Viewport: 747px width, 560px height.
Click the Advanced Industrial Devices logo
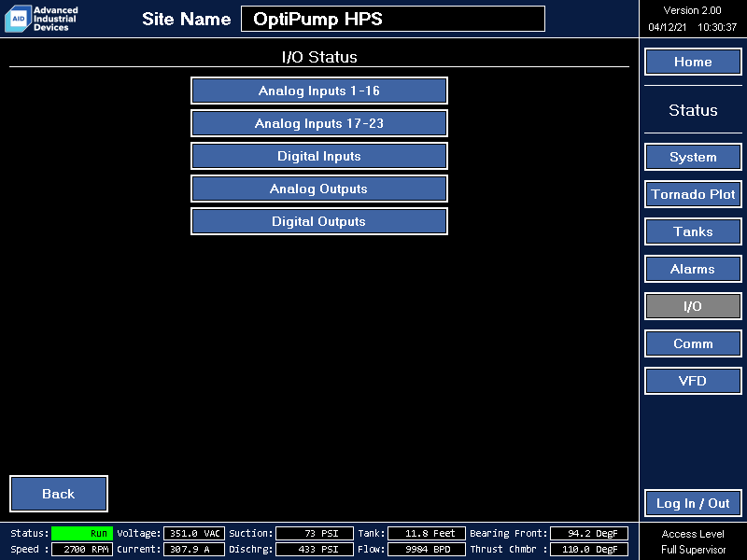click(x=41, y=19)
